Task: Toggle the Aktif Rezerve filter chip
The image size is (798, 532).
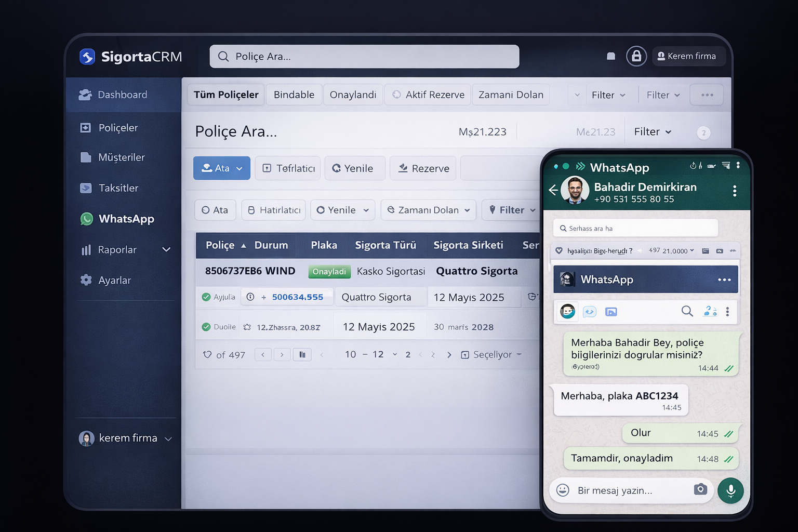Action: pos(427,95)
